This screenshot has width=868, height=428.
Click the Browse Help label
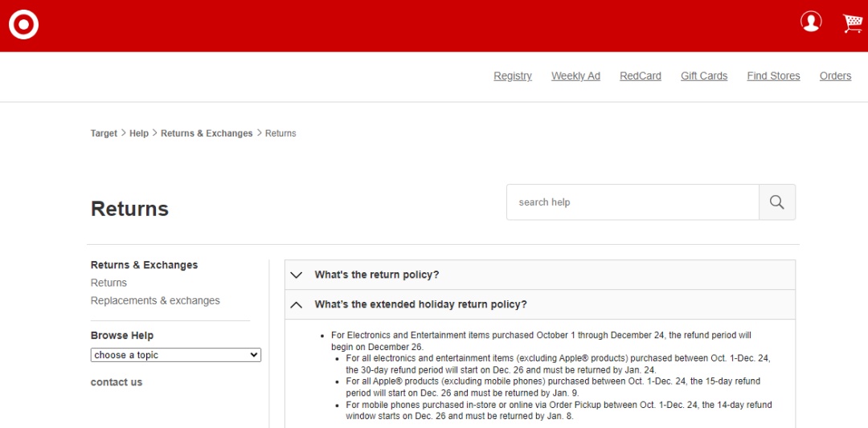[122, 336]
